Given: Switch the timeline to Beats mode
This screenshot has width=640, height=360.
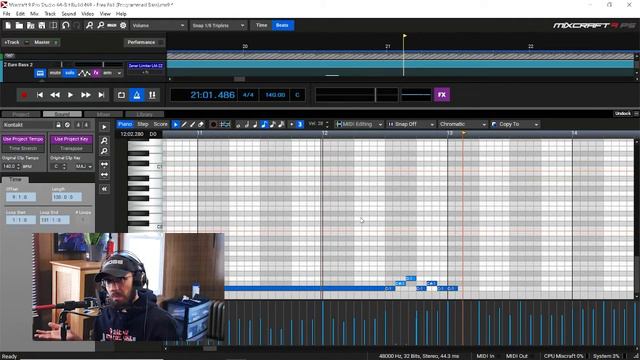Looking at the screenshot, I should (x=282, y=25).
